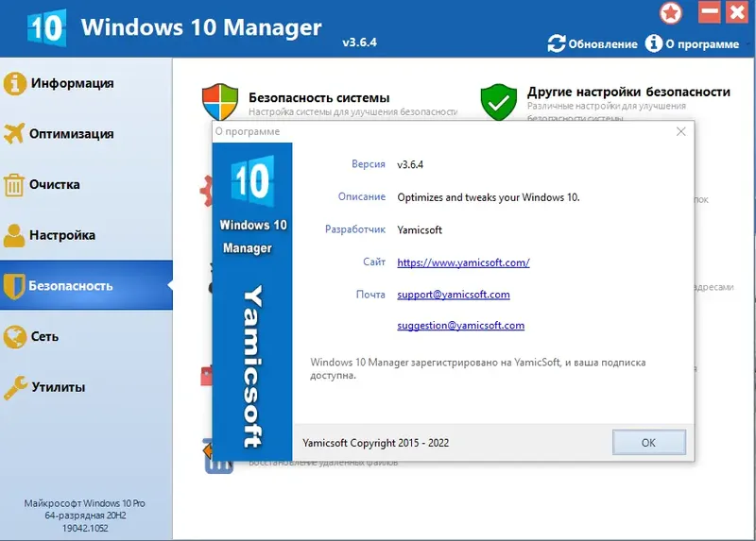Viewport: 756px width, 541px height.
Task: Click the v3.6.4 label in the header
Action: point(360,42)
